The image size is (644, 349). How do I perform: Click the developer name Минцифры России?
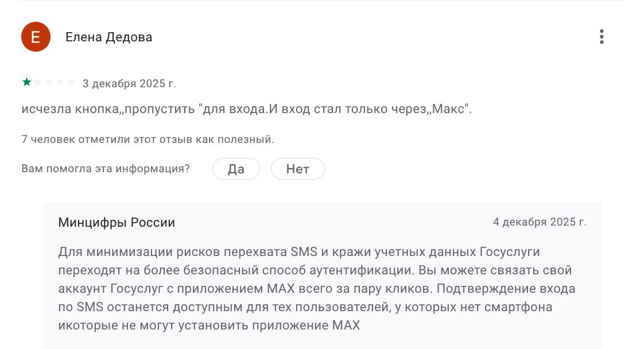[x=117, y=222]
